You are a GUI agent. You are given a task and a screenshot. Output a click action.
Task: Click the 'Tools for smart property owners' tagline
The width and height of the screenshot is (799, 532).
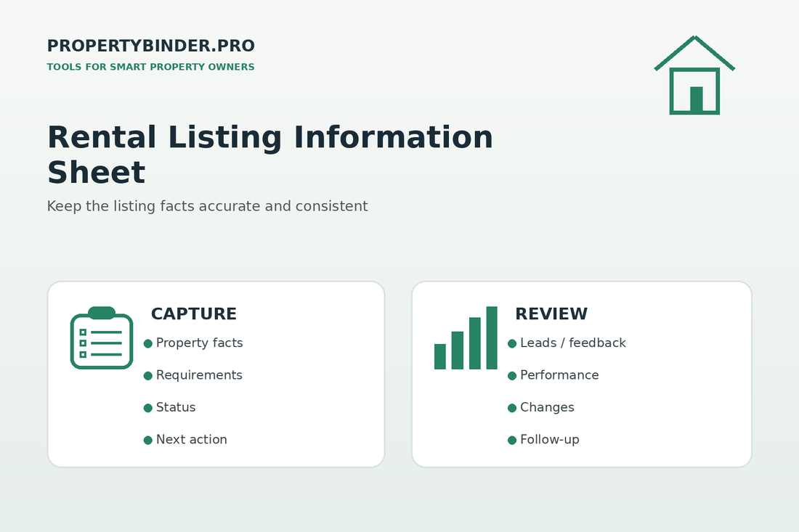[151, 67]
